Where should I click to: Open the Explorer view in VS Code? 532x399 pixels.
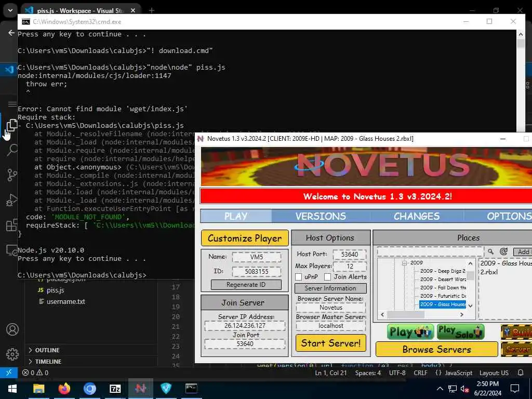coord(12,125)
